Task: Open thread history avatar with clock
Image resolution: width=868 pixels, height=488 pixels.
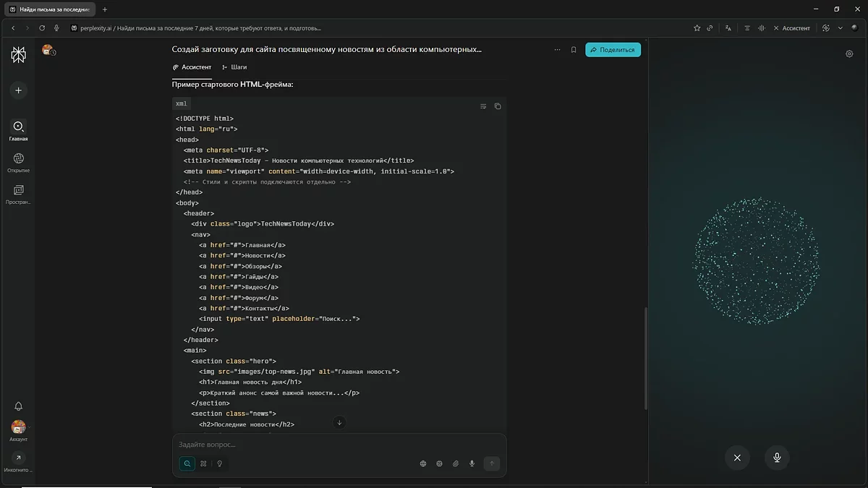Action: click(48, 50)
